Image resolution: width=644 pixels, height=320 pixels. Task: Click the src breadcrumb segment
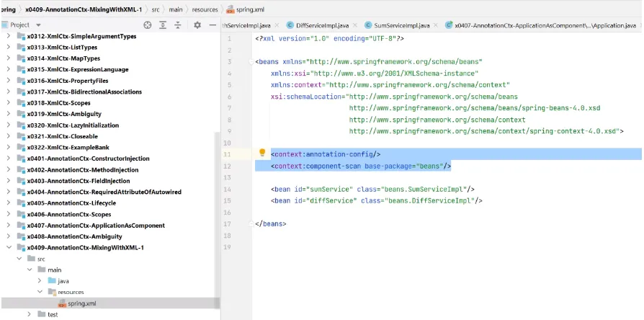pyautogui.click(x=156, y=9)
